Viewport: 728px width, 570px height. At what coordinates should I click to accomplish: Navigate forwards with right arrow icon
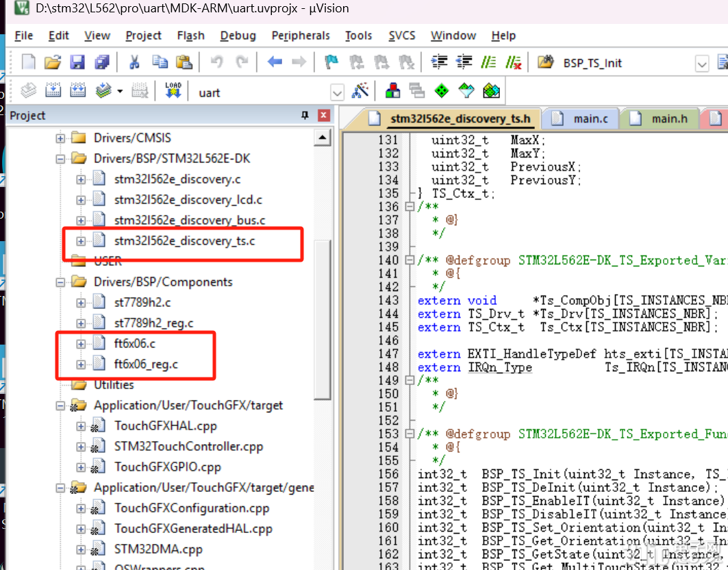299,62
